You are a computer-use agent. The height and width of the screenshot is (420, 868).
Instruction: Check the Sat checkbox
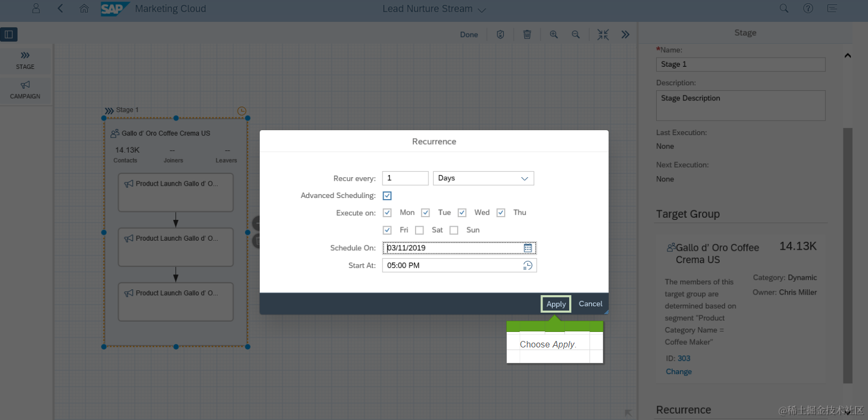tap(419, 230)
